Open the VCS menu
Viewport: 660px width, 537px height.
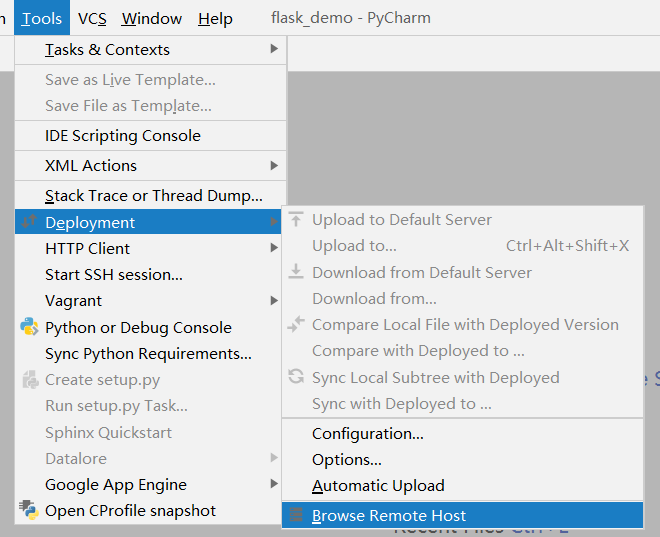point(92,19)
